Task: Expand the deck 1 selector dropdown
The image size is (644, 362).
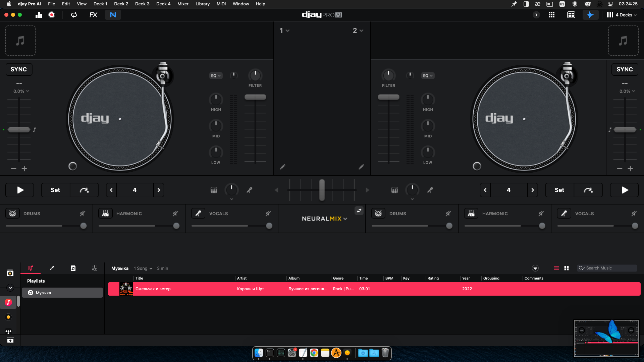Action: pos(284,31)
